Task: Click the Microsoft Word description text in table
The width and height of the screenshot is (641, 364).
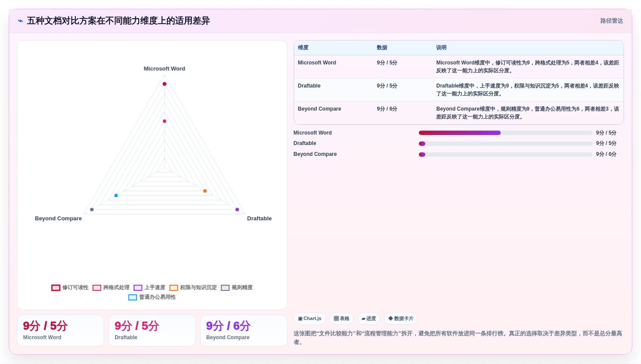Action: coord(528,67)
